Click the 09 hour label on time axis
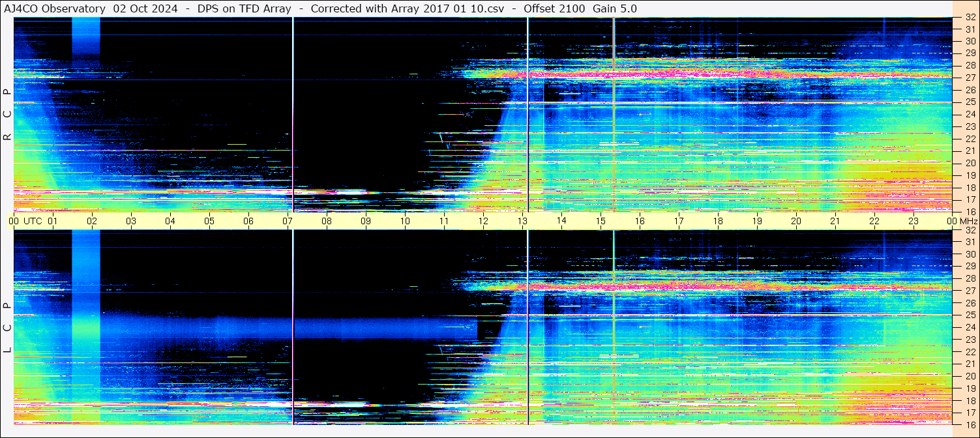Image resolution: width=980 pixels, height=438 pixels. [x=366, y=221]
